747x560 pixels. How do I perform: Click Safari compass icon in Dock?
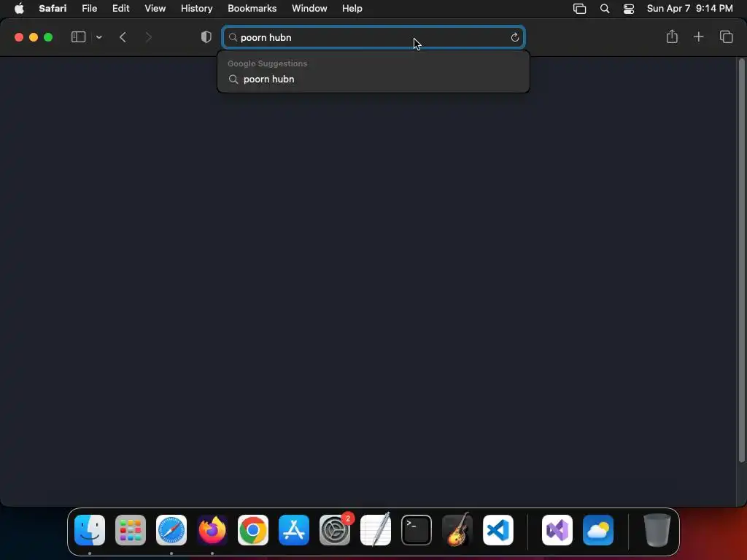(171, 530)
